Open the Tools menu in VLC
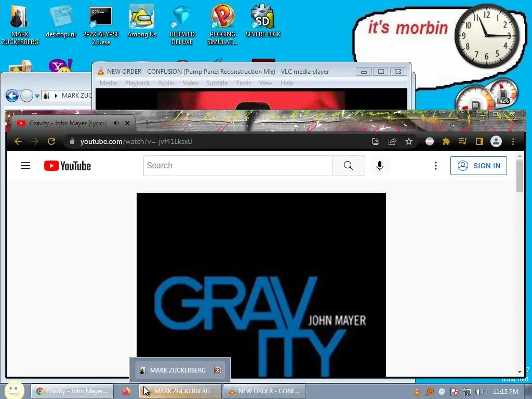The height and width of the screenshot is (399, 532). click(243, 83)
